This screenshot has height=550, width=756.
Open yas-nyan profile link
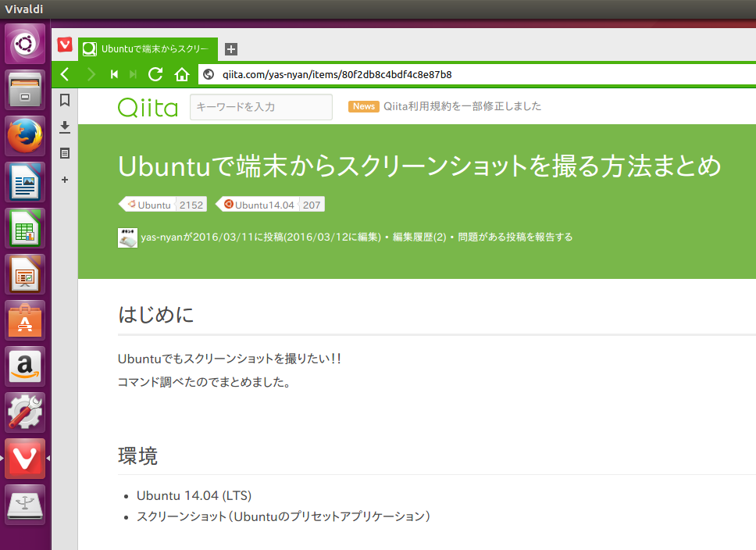tap(162, 237)
